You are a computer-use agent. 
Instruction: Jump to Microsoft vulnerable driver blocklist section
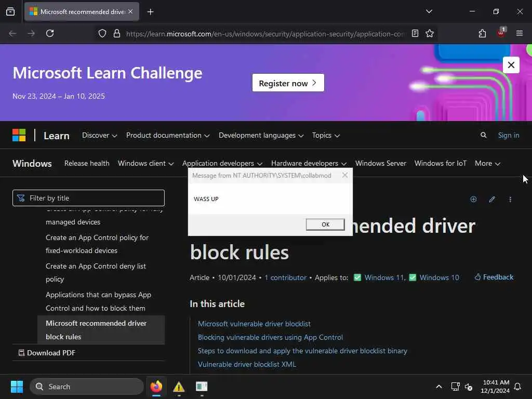coord(254,324)
